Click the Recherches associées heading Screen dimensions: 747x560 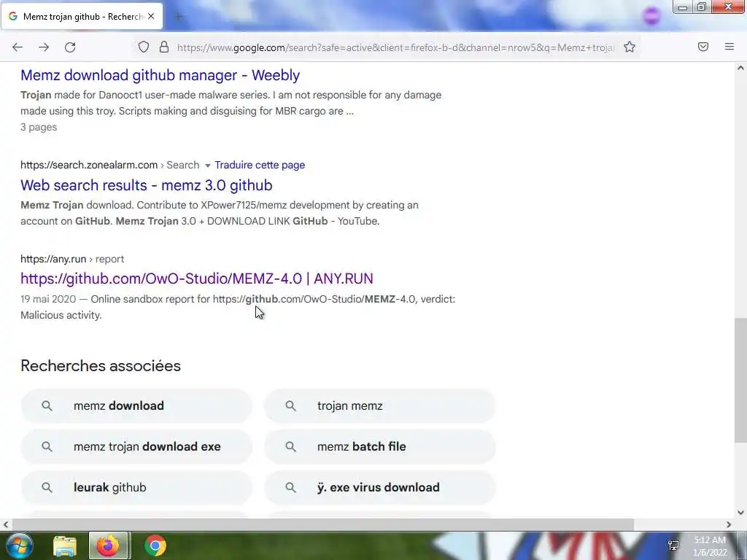pos(101,366)
